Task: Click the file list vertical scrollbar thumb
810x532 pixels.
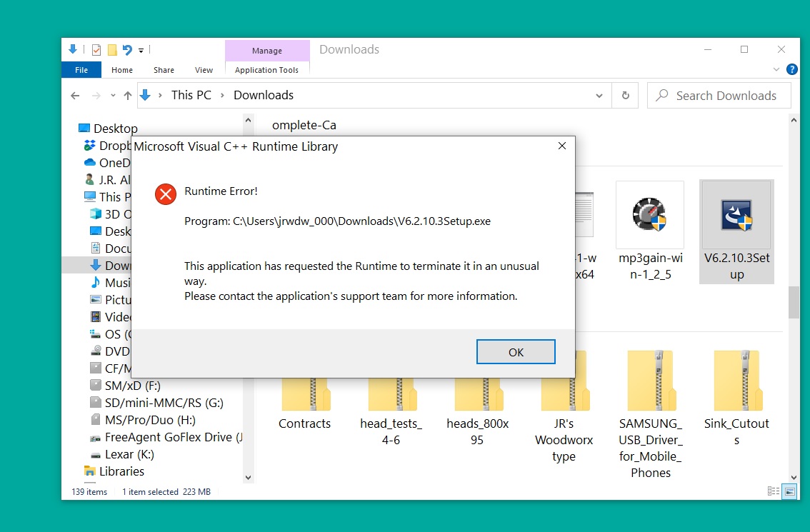Action: point(793,303)
